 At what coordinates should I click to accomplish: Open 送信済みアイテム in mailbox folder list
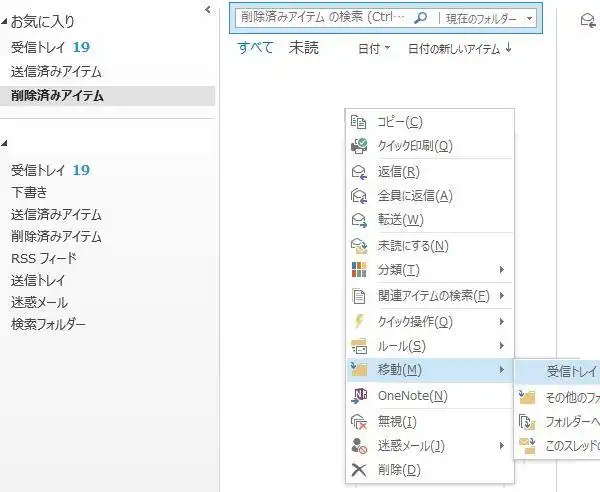coord(56,214)
